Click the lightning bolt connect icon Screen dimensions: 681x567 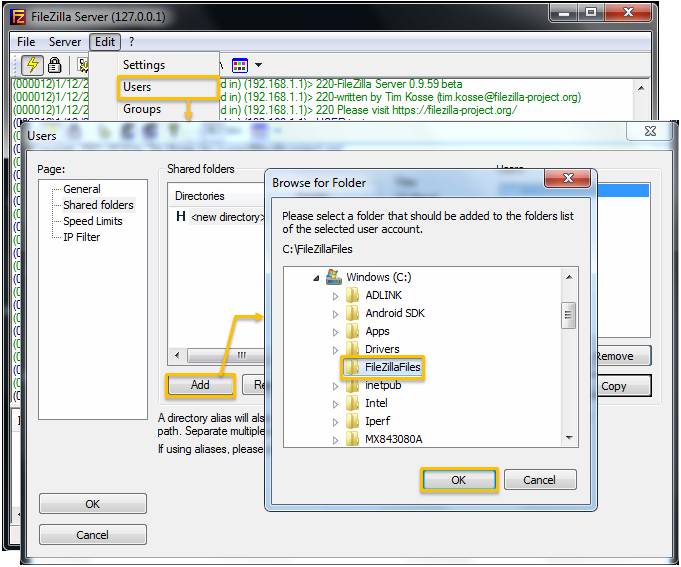(33, 65)
